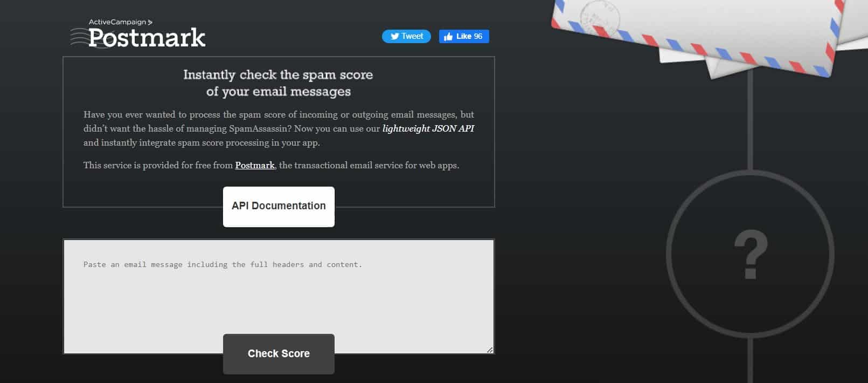868x383 pixels.
Task: Select the question mark score circle
Action: [750, 255]
